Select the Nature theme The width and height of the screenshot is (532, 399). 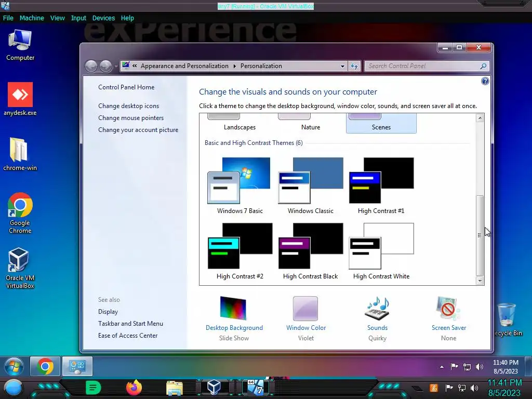pos(311,124)
